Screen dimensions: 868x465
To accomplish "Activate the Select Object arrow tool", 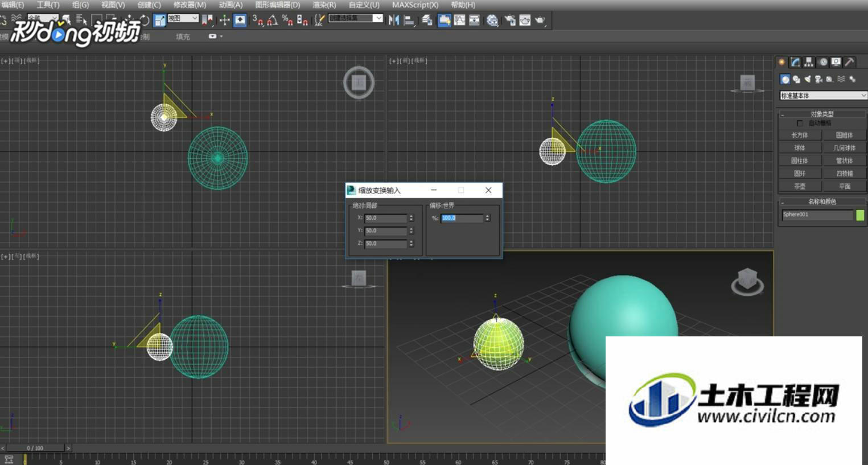I will [66, 20].
